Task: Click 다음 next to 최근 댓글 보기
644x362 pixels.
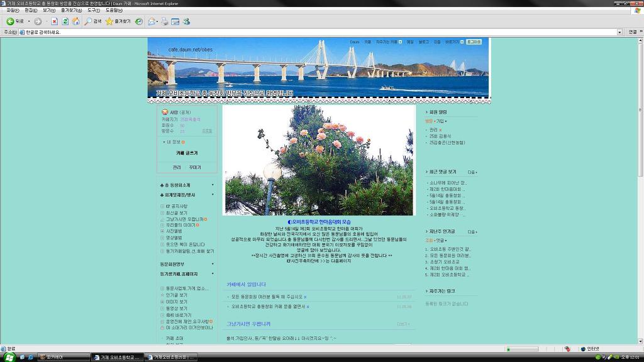Action: click(472, 172)
